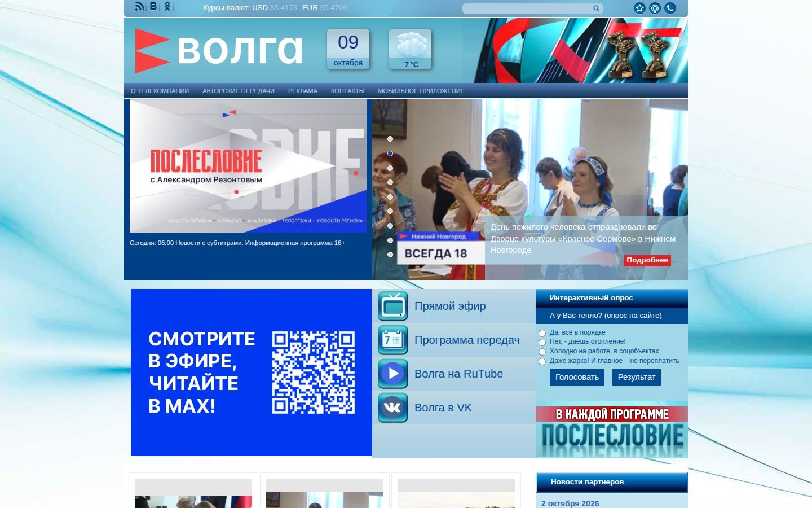
Task: Open РЕКЛАМА menu item
Action: point(303,91)
